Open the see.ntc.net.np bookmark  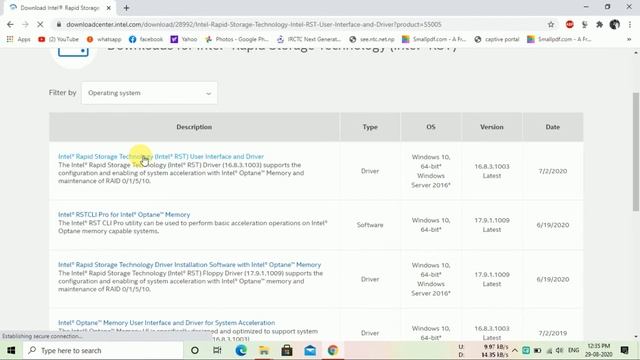point(372,39)
